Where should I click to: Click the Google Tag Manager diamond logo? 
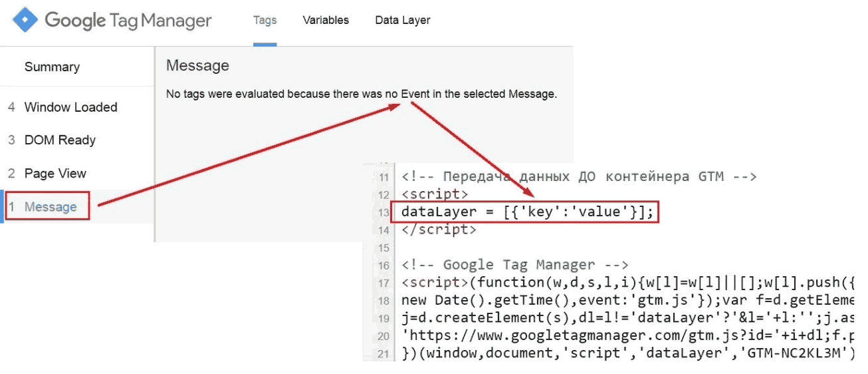click(25, 20)
